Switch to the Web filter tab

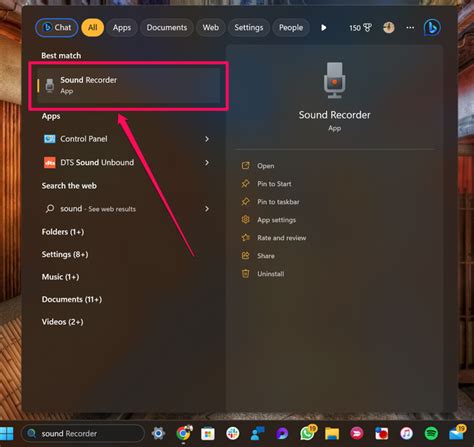(x=211, y=28)
